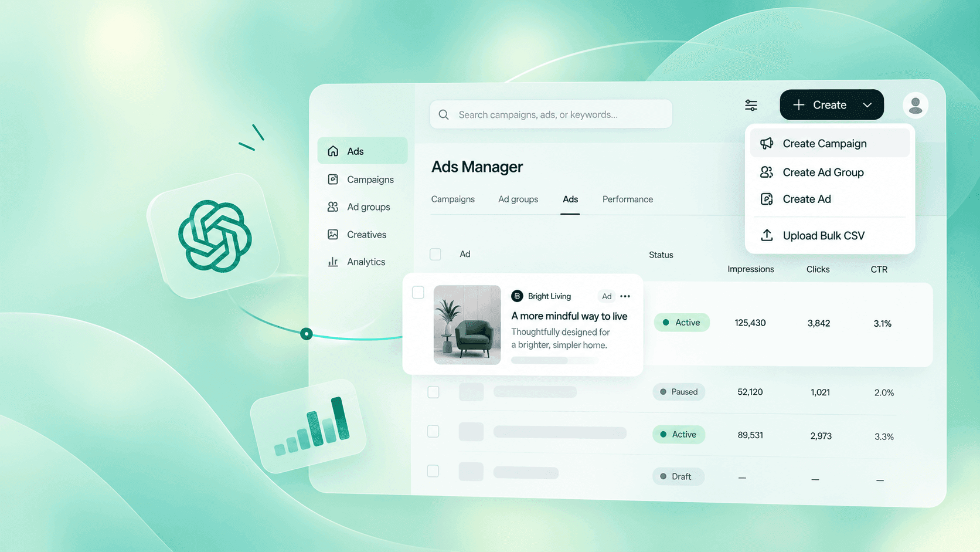980x552 pixels.
Task: Click the thumbnail placeholder on the Paused row
Action: pos(471,392)
